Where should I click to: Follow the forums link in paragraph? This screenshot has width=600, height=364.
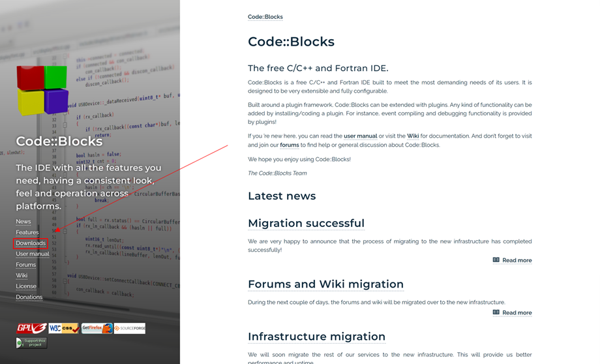290,145
